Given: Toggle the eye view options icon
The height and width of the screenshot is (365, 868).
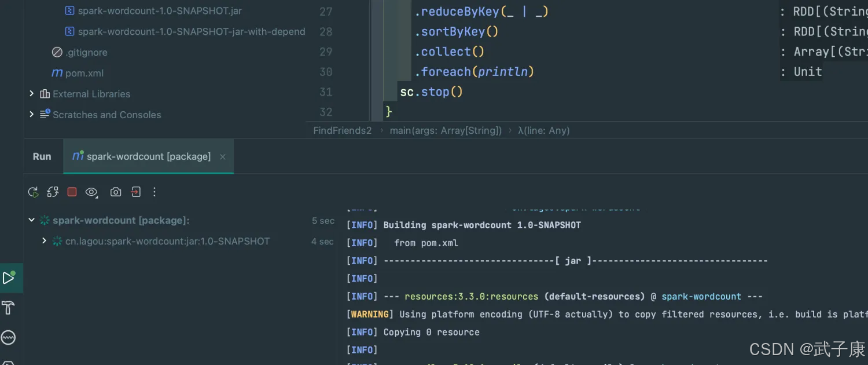Looking at the screenshot, I should (91, 192).
